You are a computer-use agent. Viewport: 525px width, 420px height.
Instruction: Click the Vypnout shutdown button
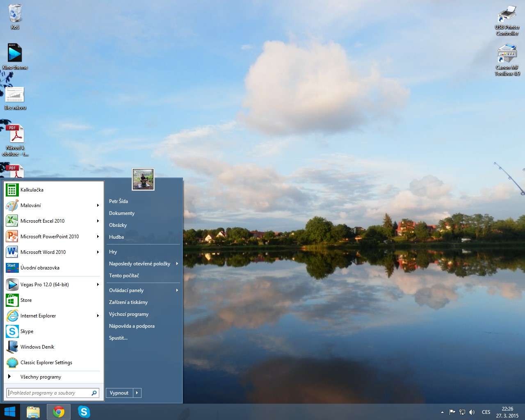119,393
